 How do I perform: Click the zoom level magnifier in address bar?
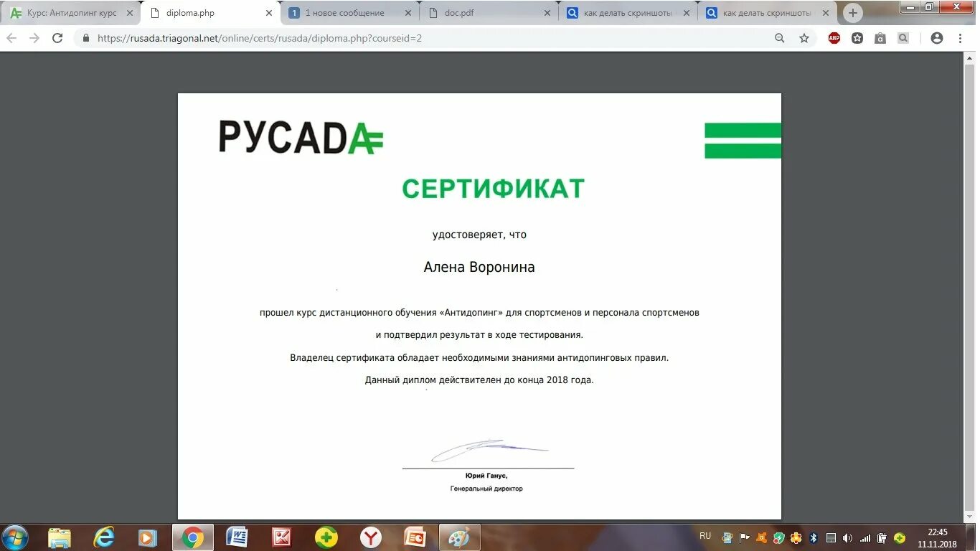tap(780, 38)
